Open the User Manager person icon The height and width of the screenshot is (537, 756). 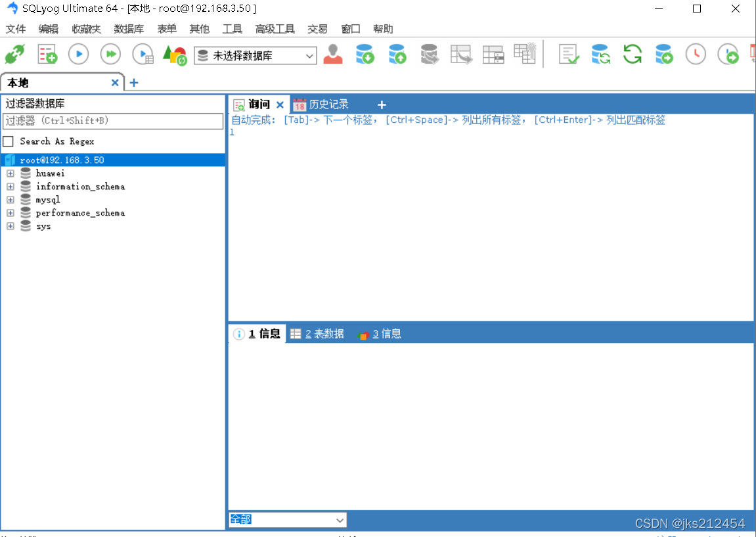click(x=333, y=54)
